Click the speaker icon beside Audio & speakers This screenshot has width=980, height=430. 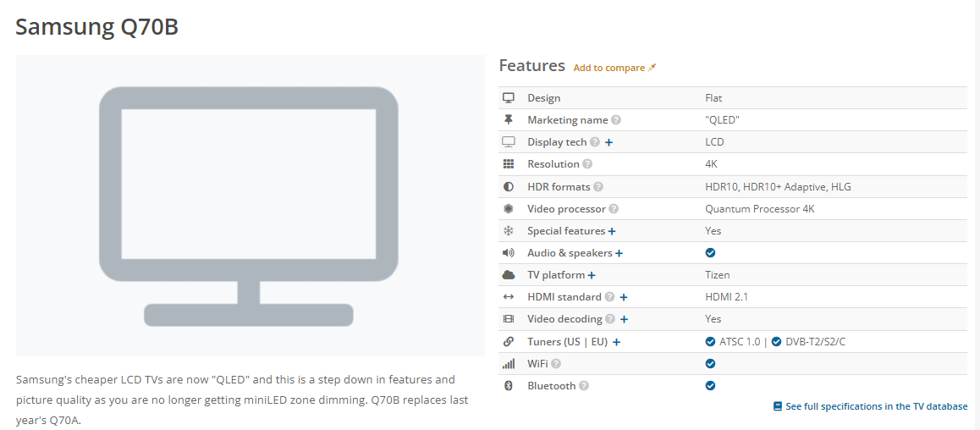click(x=508, y=253)
